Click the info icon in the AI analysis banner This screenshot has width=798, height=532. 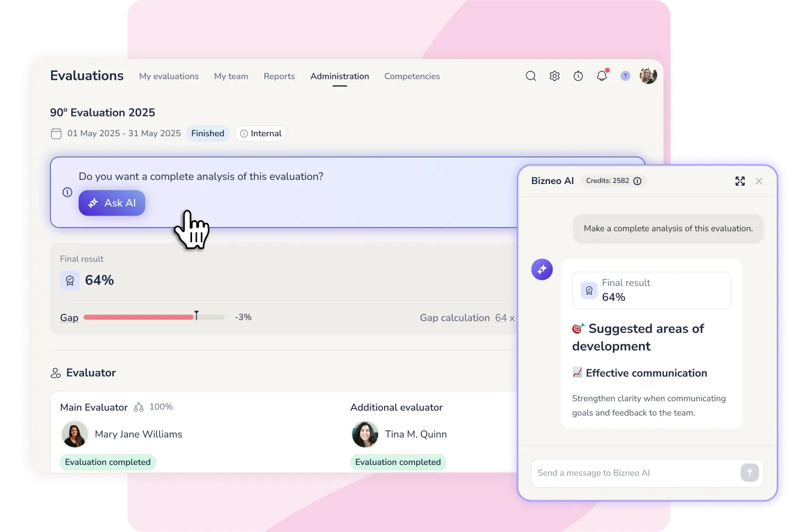coord(68,192)
